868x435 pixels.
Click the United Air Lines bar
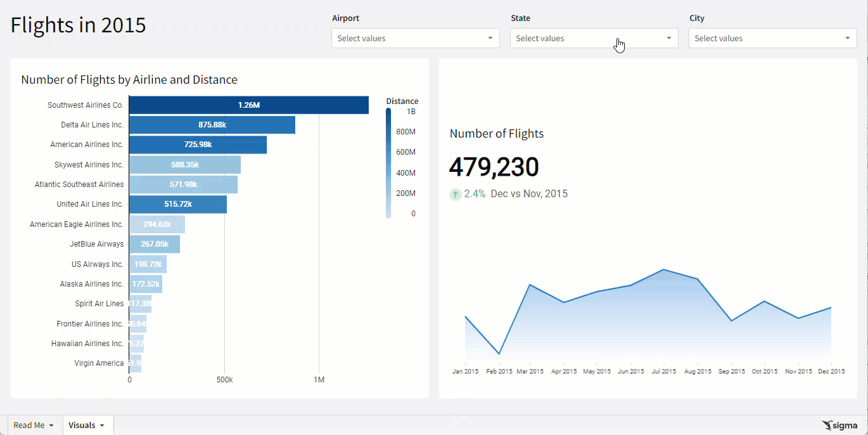177,204
